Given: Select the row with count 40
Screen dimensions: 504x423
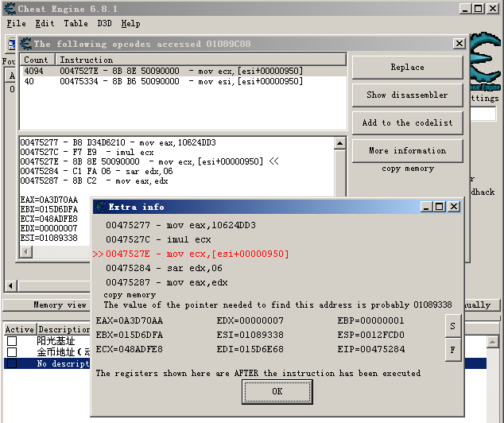Looking at the screenshot, I should [183, 81].
